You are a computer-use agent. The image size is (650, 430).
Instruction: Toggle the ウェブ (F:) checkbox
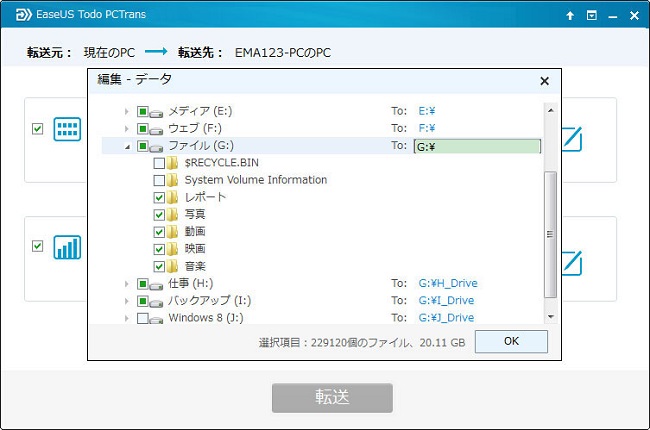143,129
